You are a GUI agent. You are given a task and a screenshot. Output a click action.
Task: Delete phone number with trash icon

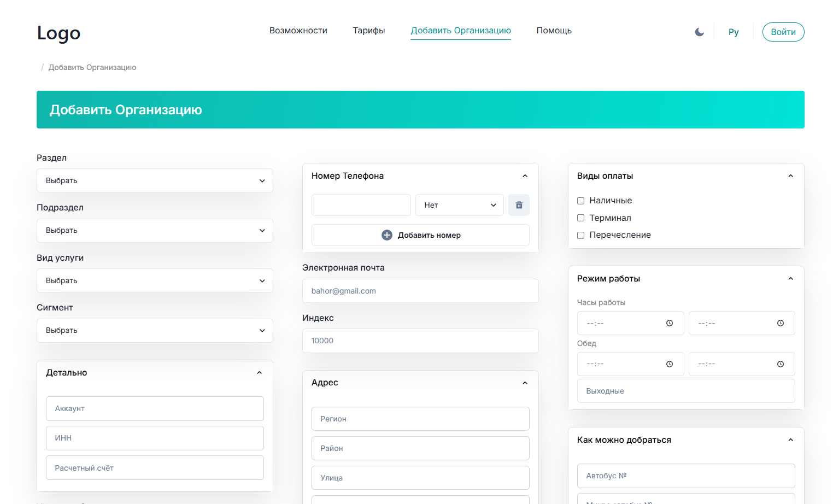tap(519, 205)
